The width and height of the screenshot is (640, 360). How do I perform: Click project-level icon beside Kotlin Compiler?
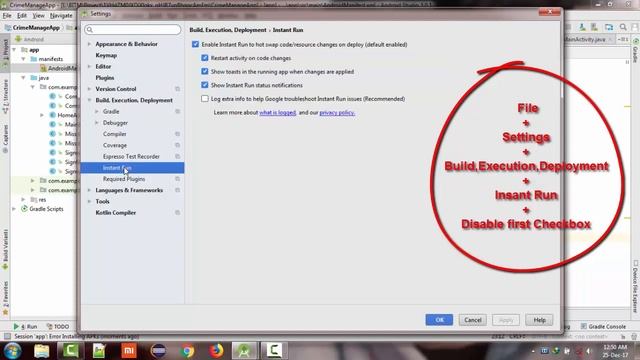pos(178,213)
